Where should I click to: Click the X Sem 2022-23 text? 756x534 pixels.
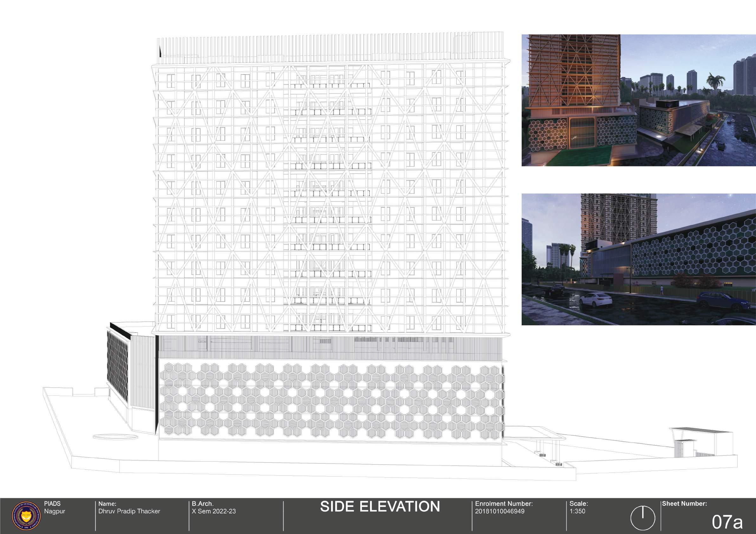pos(214,511)
